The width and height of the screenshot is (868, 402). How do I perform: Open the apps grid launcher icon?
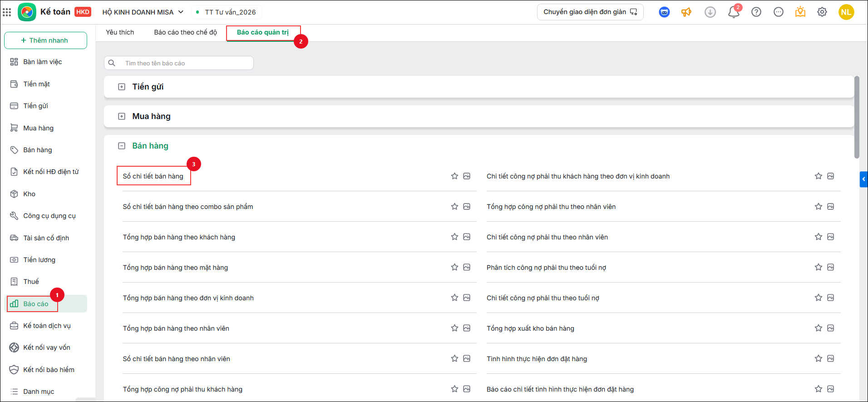tap(7, 12)
